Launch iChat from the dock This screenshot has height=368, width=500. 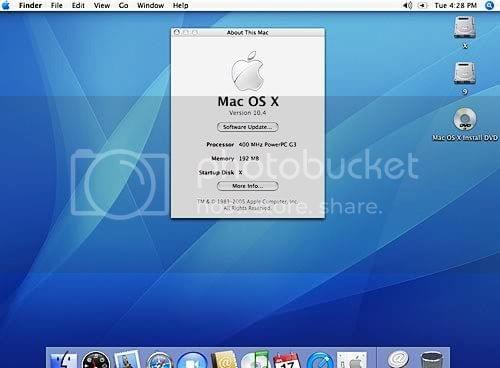click(x=192, y=361)
